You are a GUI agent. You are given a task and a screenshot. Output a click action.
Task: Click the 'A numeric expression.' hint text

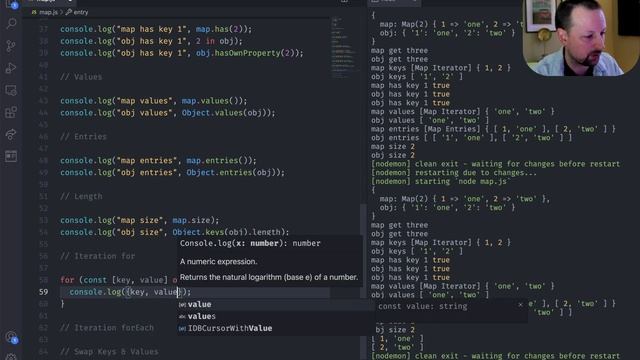[x=218, y=262]
